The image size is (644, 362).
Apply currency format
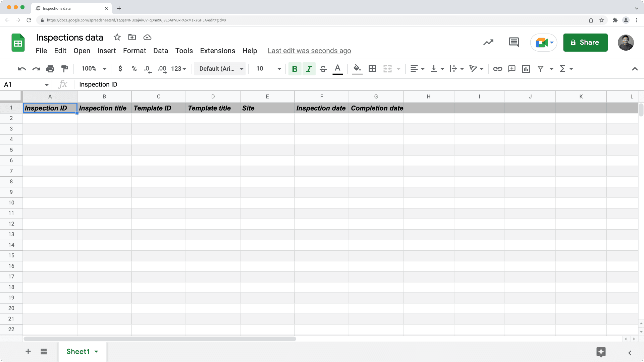pyautogui.click(x=120, y=68)
